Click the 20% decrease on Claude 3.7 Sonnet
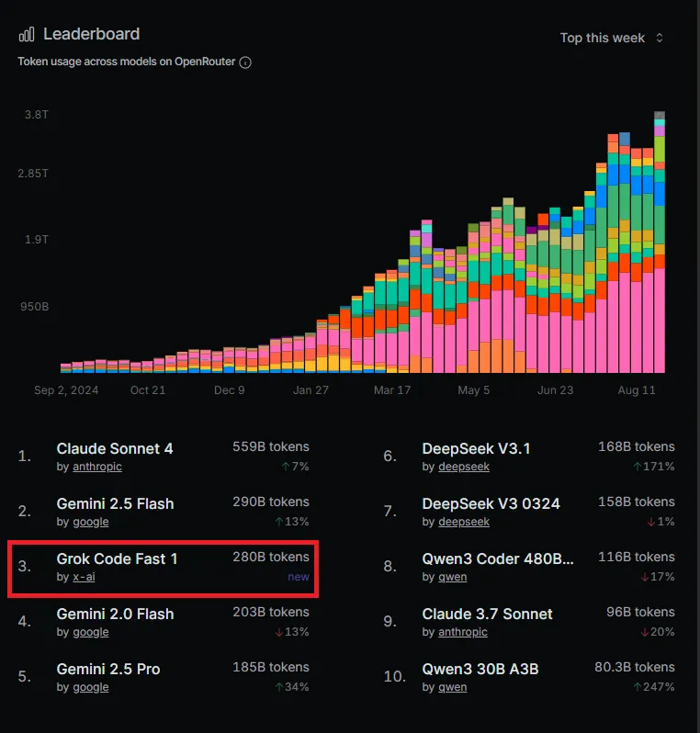 point(658,632)
